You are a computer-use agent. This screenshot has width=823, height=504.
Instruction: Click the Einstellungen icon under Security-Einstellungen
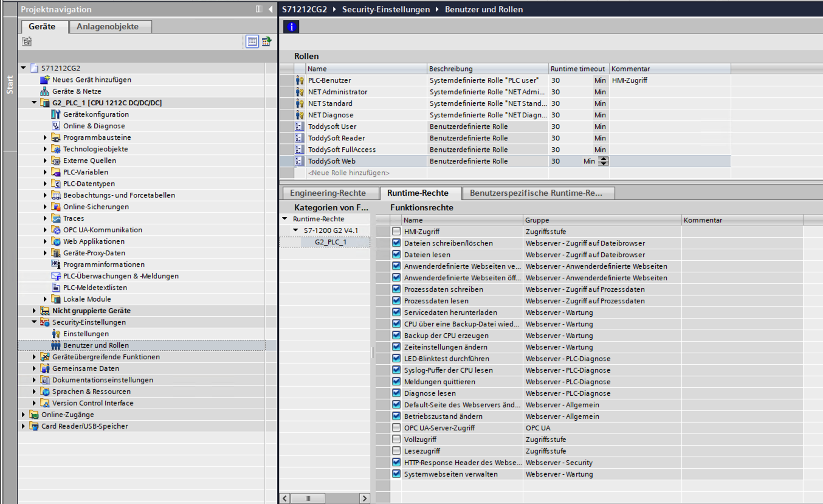pos(56,334)
